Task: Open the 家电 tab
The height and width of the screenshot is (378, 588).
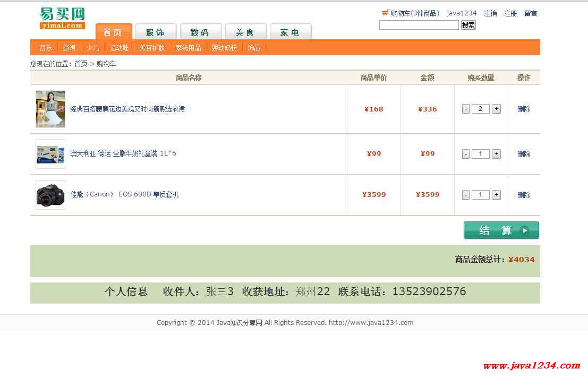Action: [x=290, y=32]
